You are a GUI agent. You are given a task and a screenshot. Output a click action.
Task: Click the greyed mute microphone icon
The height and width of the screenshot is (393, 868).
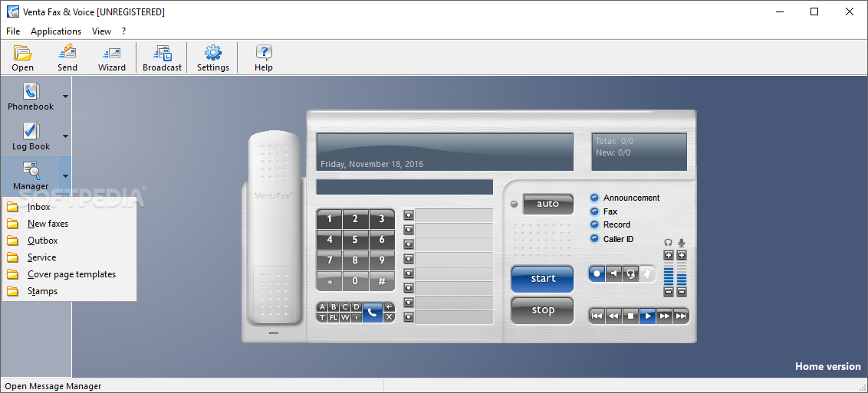[646, 273]
